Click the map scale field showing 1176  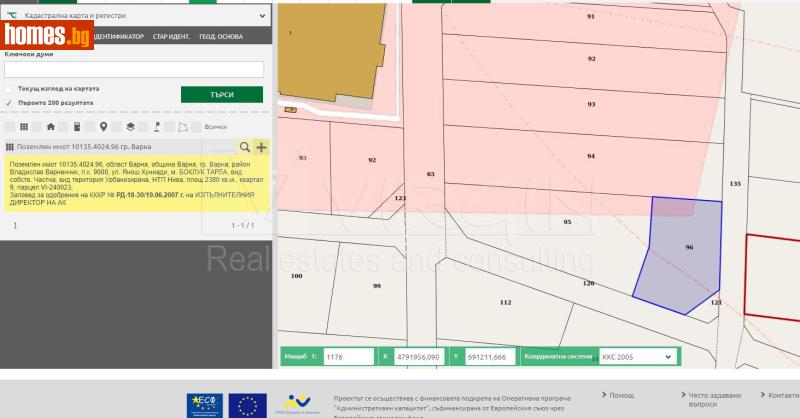[349, 357]
